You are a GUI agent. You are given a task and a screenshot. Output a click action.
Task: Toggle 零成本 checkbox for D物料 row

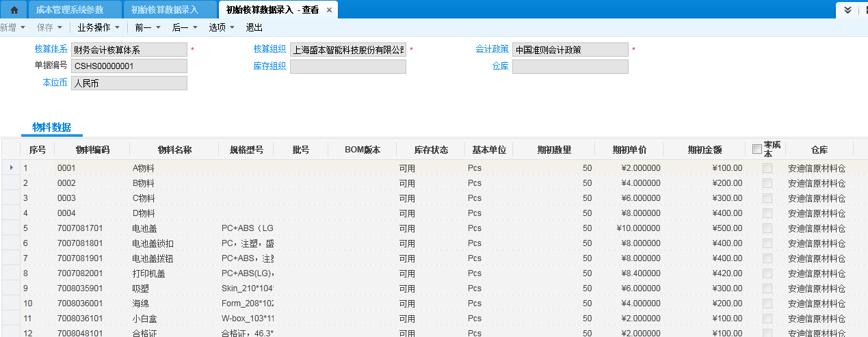tap(767, 213)
